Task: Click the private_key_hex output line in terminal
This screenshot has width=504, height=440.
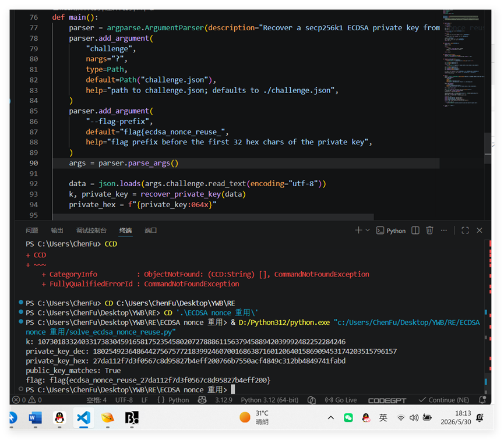Action: (185, 361)
